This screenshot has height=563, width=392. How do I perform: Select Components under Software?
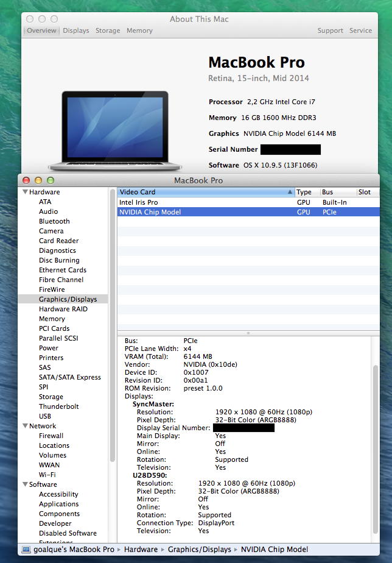pos(59,514)
